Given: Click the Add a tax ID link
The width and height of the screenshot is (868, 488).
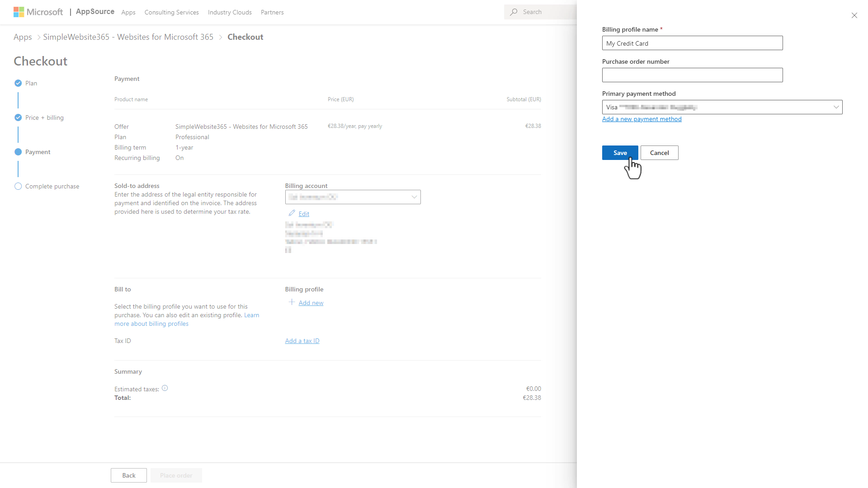Looking at the screenshot, I should [x=302, y=341].
